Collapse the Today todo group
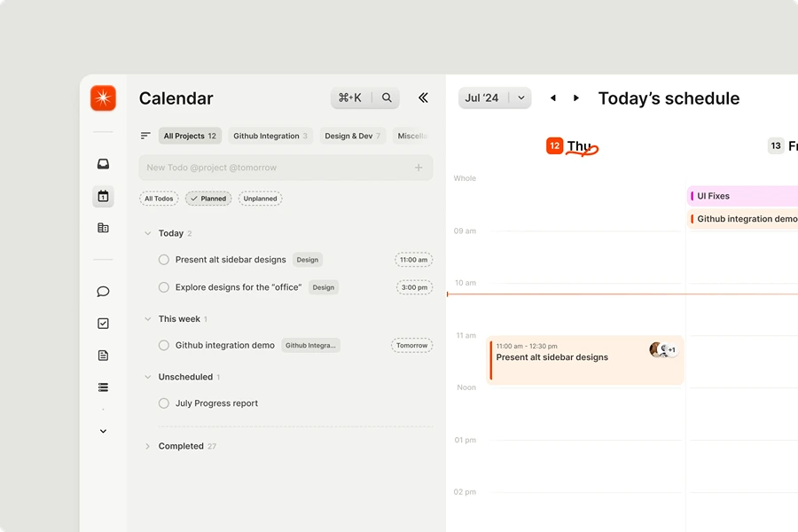This screenshot has width=798, height=532. (148, 233)
